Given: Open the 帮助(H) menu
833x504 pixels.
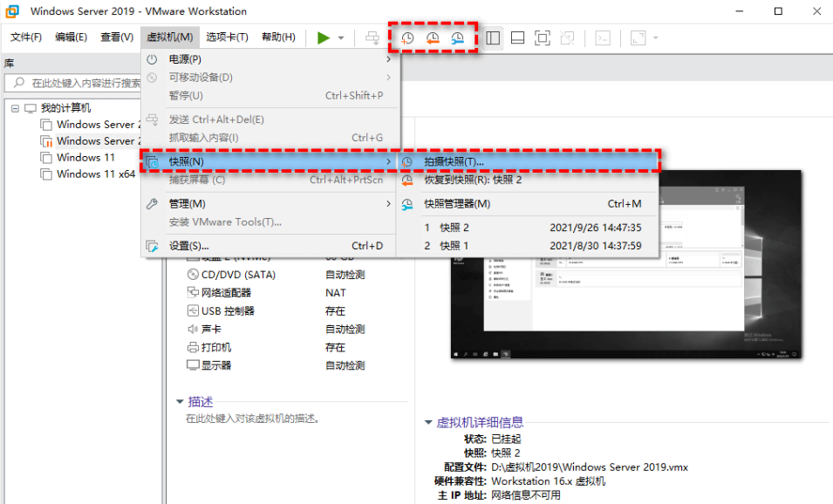Looking at the screenshot, I should 278,37.
